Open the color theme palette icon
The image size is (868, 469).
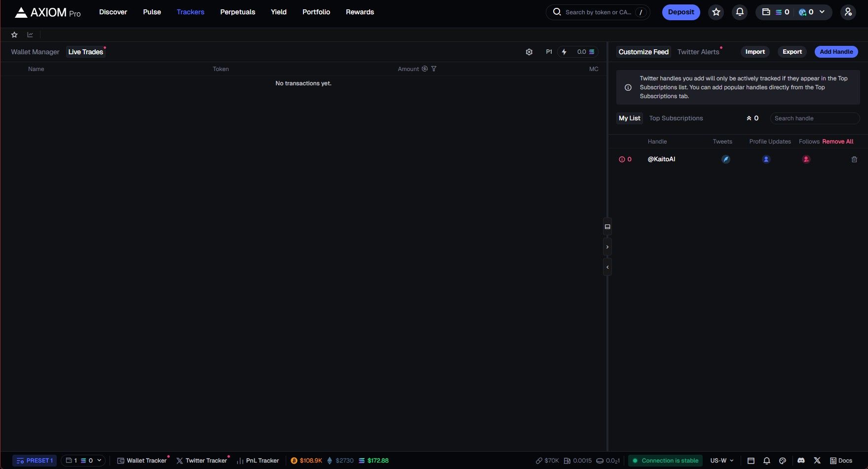pyautogui.click(x=782, y=461)
